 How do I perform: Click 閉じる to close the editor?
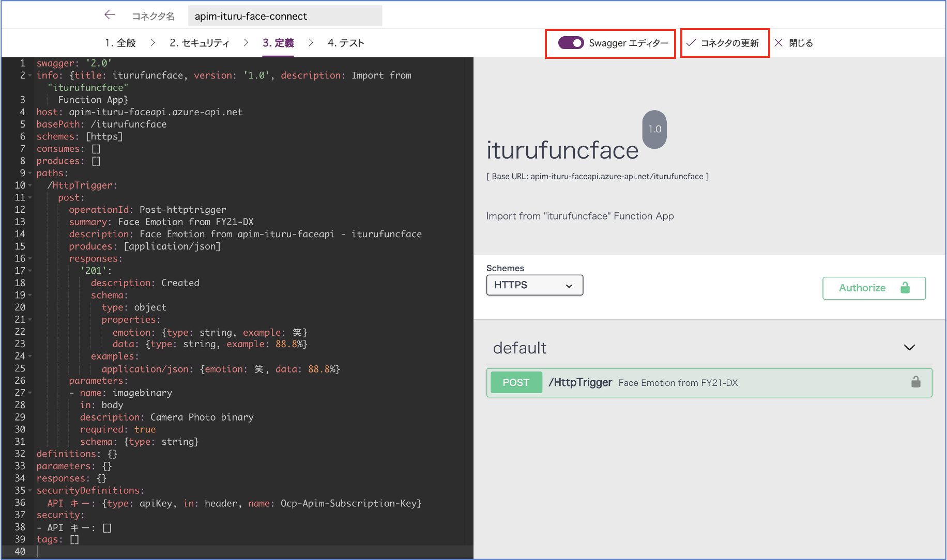tap(793, 43)
